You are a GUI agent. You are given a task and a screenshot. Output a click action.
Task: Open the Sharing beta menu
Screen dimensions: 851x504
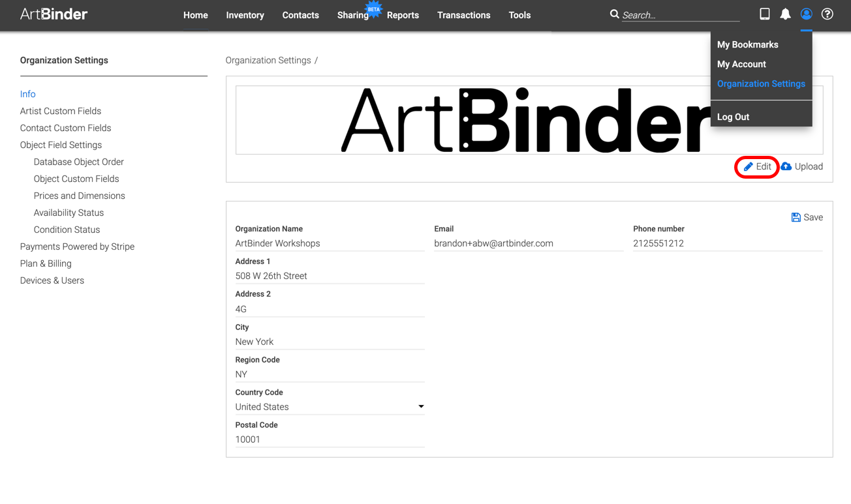pos(353,15)
